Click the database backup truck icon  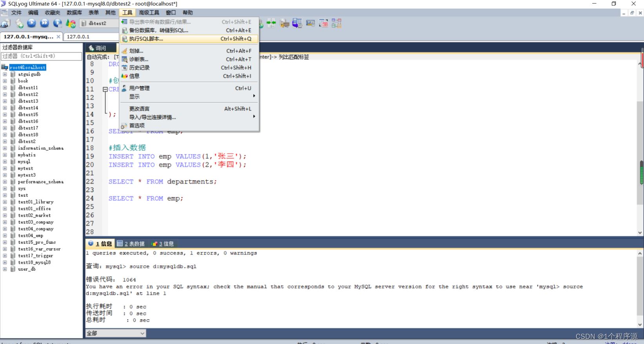(x=285, y=24)
